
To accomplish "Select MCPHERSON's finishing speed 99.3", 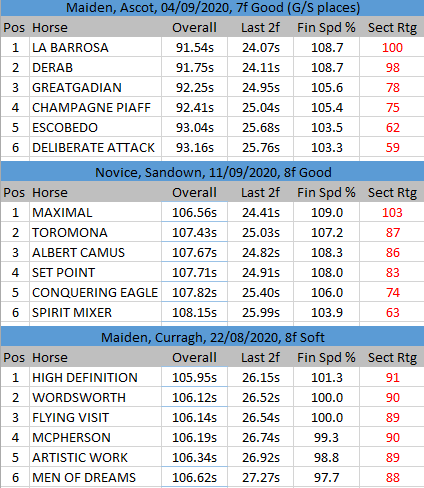I will (326, 437).
